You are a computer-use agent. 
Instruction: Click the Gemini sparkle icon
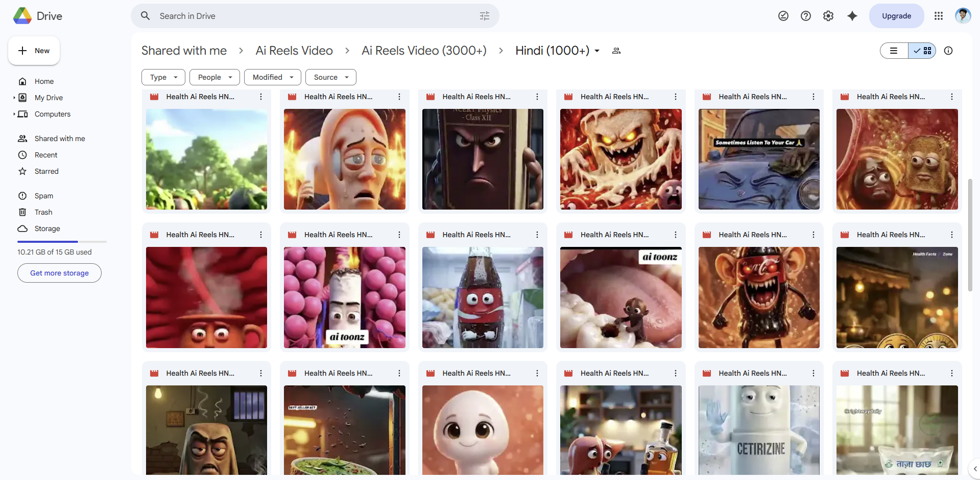(x=852, y=16)
